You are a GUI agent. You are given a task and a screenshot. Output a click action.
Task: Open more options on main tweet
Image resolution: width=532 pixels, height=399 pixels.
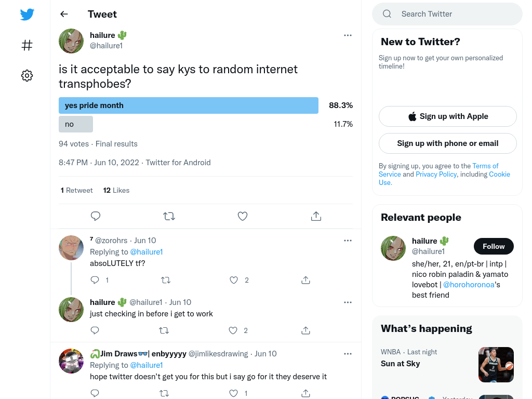348,35
